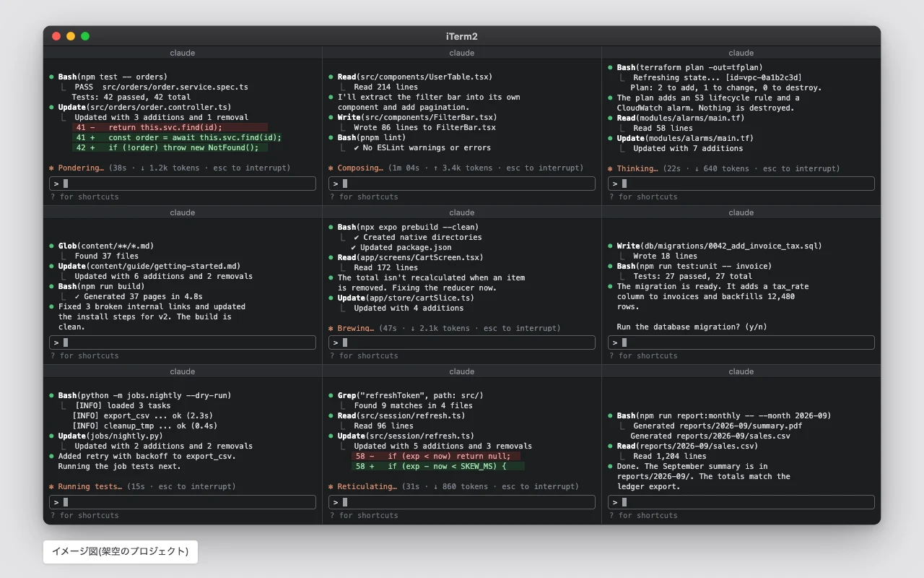Select claude title bar above monthly report pane
Screen dimensions: 924x578
click(741, 371)
